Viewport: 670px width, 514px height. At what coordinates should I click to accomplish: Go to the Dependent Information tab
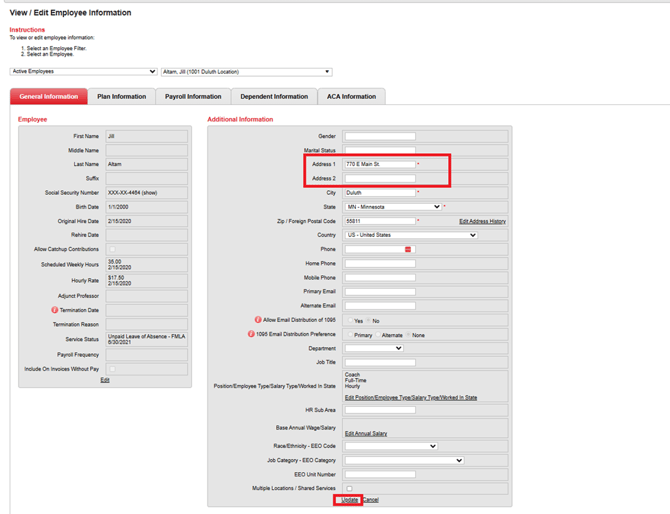[x=274, y=97]
